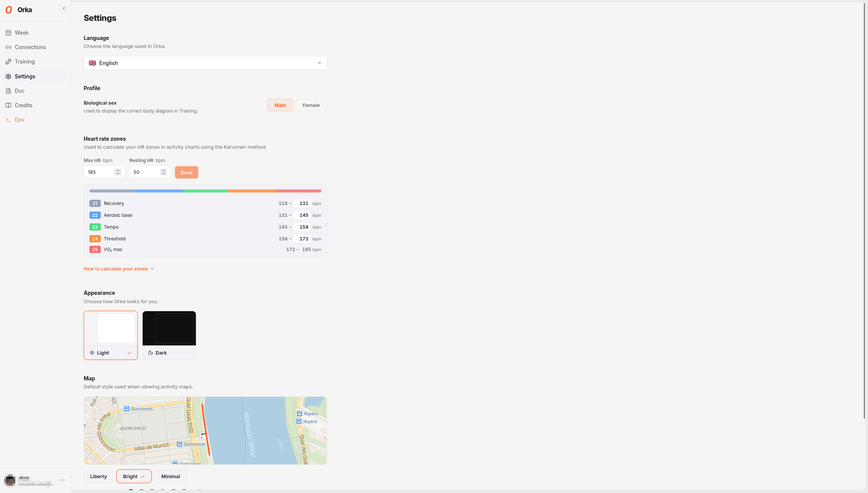Image resolution: width=868 pixels, height=493 pixels.
Task: Click the Biological sex label
Action: (x=100, y=103)
